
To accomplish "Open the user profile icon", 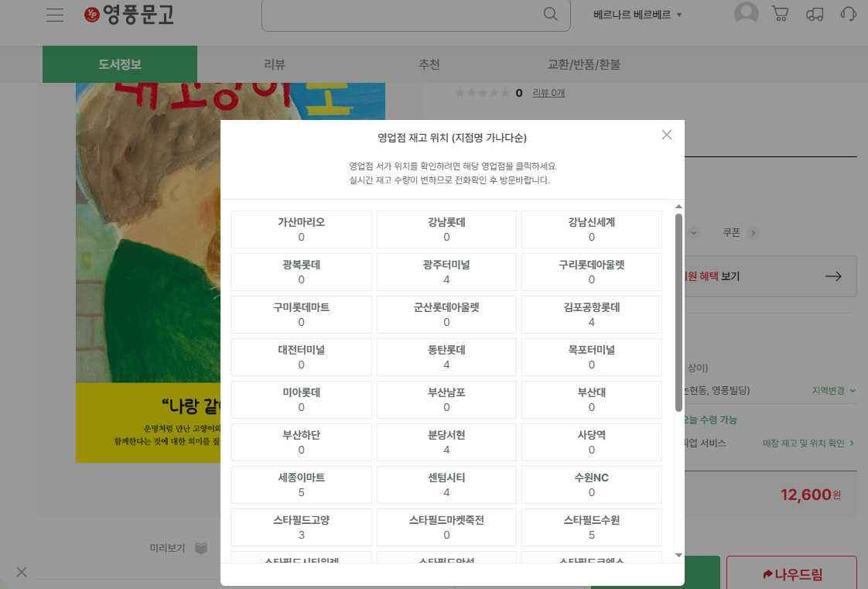I will [x=746, y=12].
